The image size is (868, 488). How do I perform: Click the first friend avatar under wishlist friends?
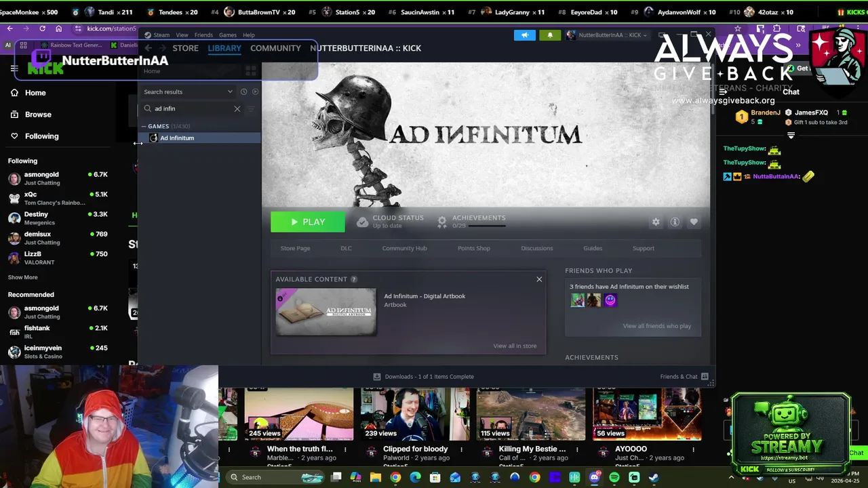click(578, 300)
